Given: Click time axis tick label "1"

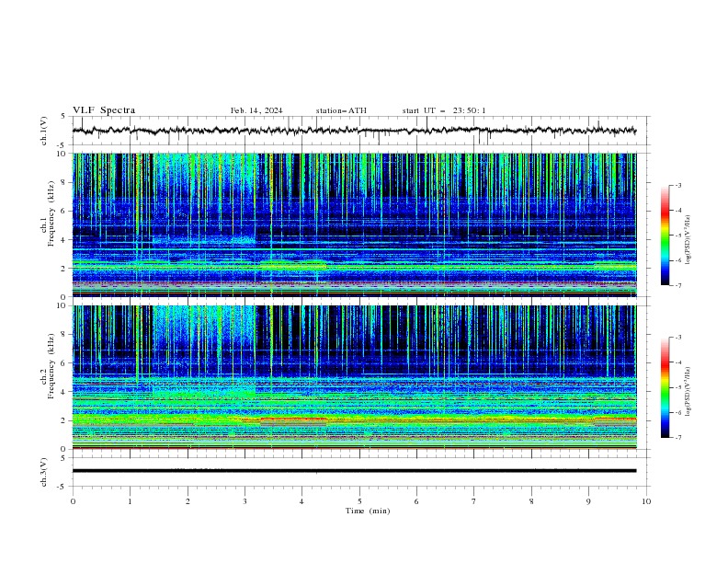Looking at the screenshot, I should 130,501.
